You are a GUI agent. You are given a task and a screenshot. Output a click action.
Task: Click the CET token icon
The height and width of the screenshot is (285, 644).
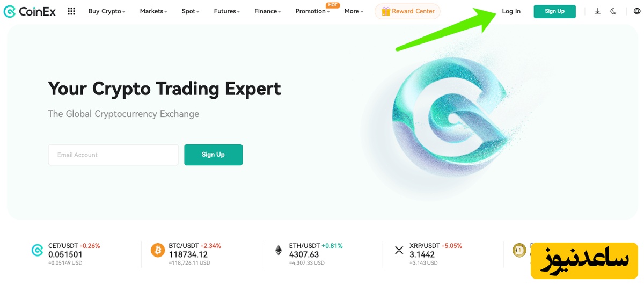tap(37, 250)
